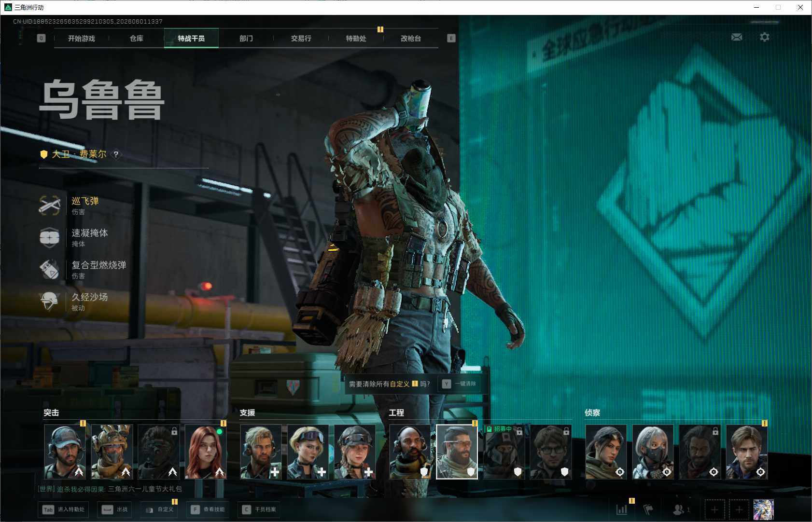Click the 工程 class heading
Screen dimensions: 812x522
pos(396,413)
